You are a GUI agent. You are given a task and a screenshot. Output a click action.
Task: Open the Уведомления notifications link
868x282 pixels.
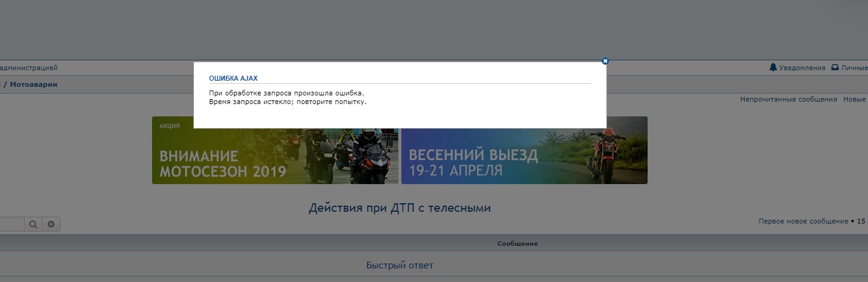click(802, 68)
